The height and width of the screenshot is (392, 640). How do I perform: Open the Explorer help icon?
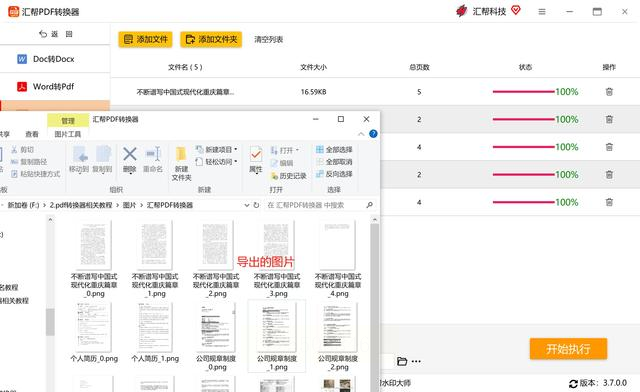tap(373, 134)
